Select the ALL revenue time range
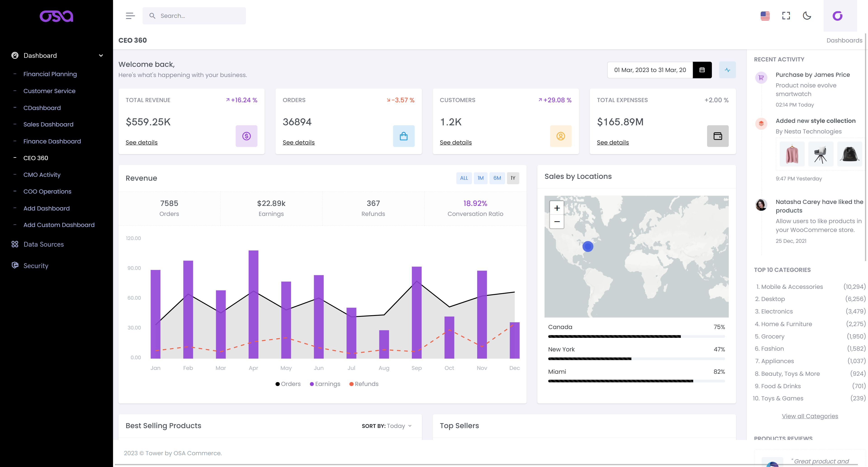 tap(464, 178)
